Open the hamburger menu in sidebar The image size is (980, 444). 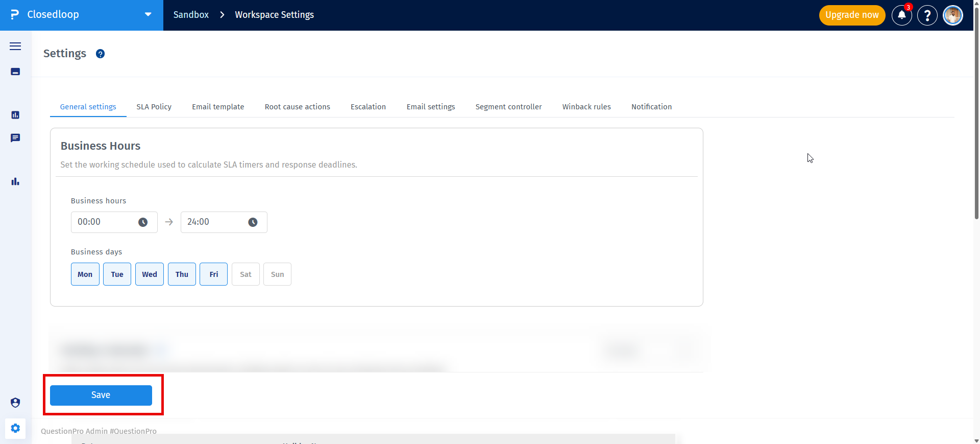[x=15, y=46]
